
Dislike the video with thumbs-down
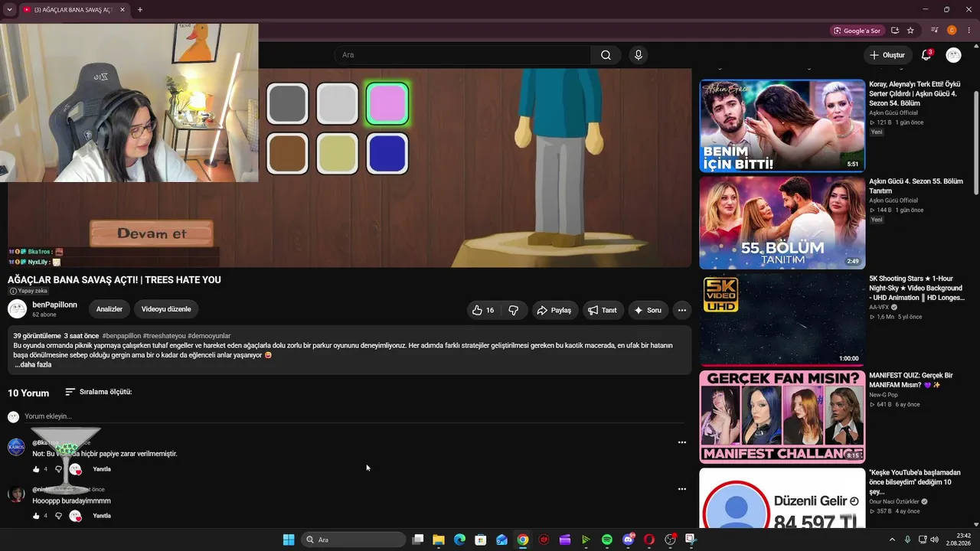tap(514, 310)
